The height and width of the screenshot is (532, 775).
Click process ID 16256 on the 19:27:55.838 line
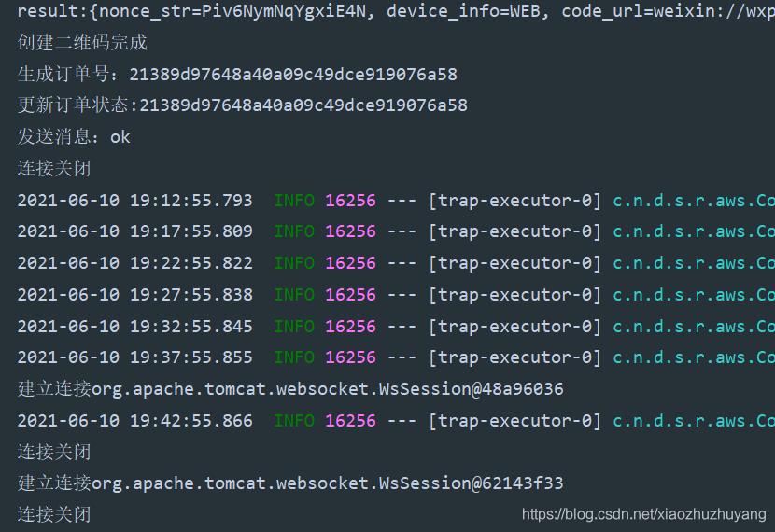click(350, 295)
